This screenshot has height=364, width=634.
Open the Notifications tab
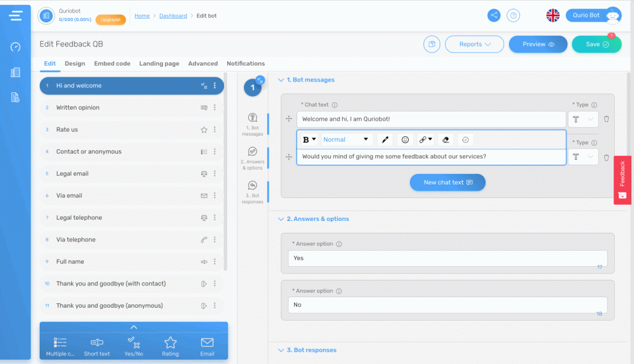pos(245,64)
